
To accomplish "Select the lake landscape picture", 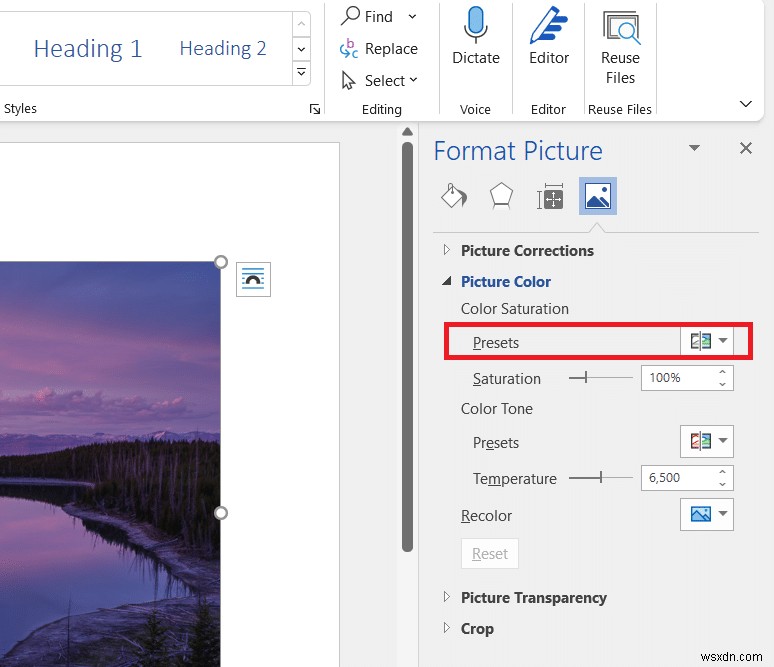I will tap(110, 464).
